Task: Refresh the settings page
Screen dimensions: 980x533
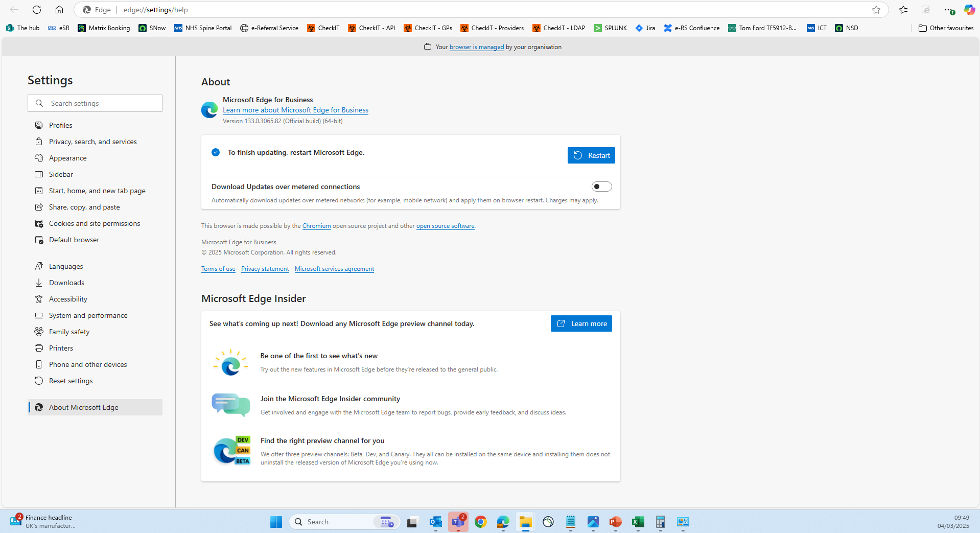Action: [37, 10]
